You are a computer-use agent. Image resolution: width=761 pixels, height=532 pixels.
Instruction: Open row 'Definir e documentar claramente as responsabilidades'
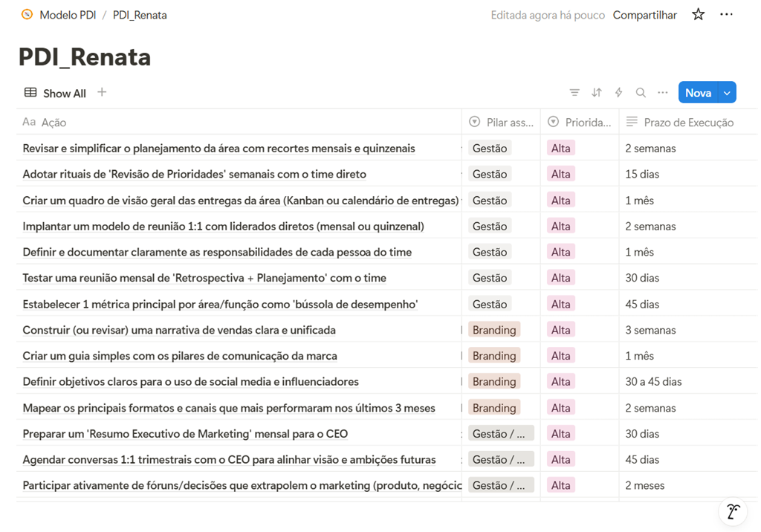coord(217,252)
